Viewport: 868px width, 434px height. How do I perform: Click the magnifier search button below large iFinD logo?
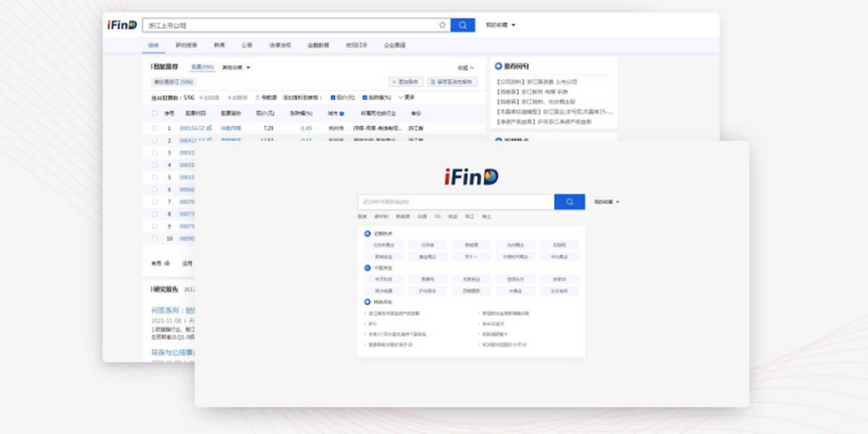coord(569,202)
